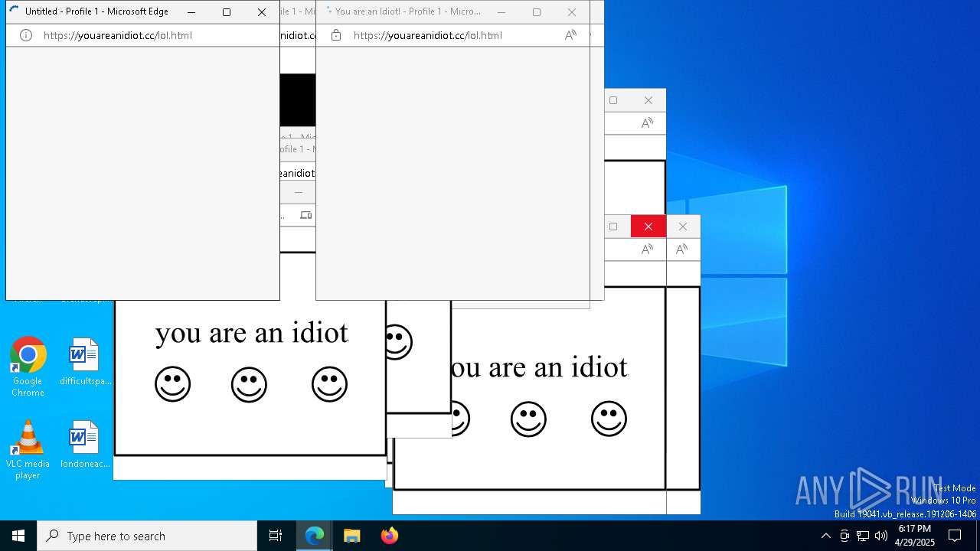Image resolution: width=980 pixels, height=551 pixels.
Task: Click the volume speaker tray icon
Action: 881,536
